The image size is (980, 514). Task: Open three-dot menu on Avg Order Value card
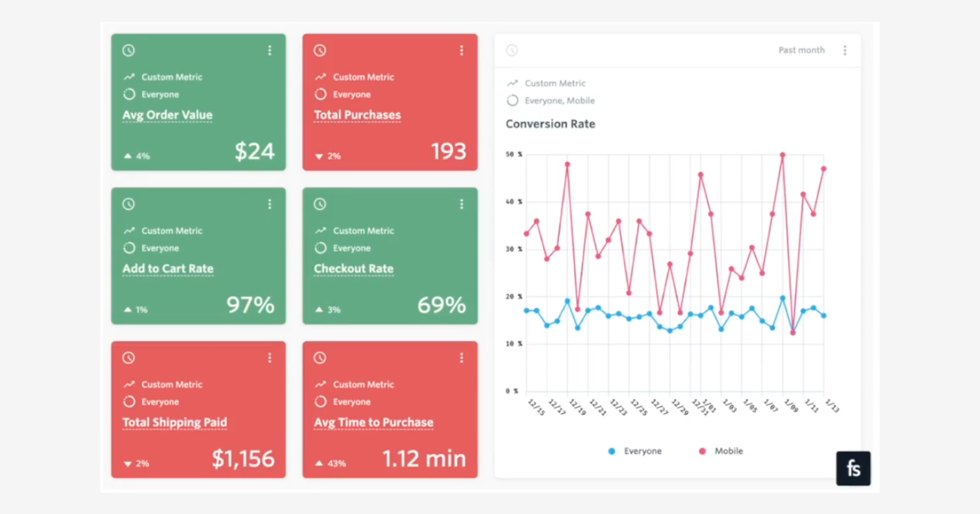(x=270, y=50)
